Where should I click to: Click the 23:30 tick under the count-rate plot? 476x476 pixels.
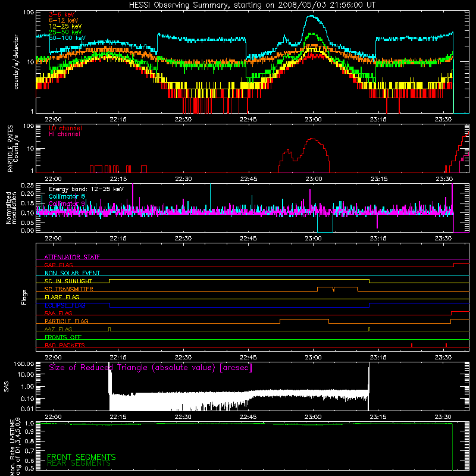click(x=443, y=120)
